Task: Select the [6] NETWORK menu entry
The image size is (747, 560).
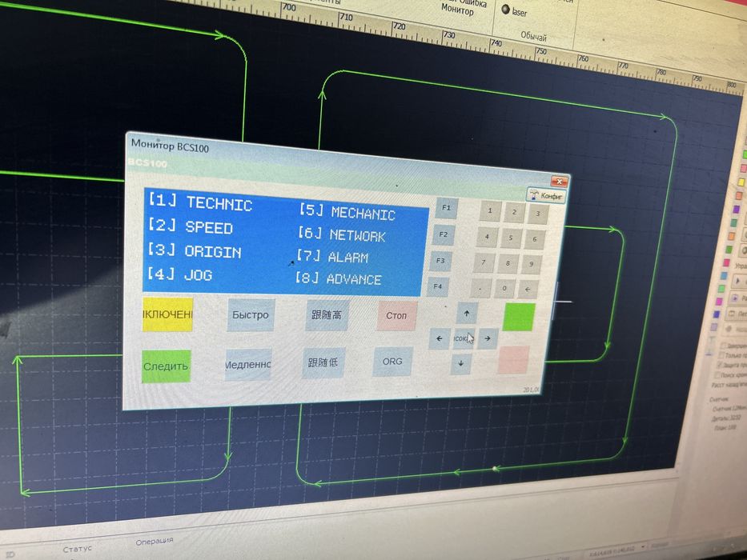Action: coord(342,234)
